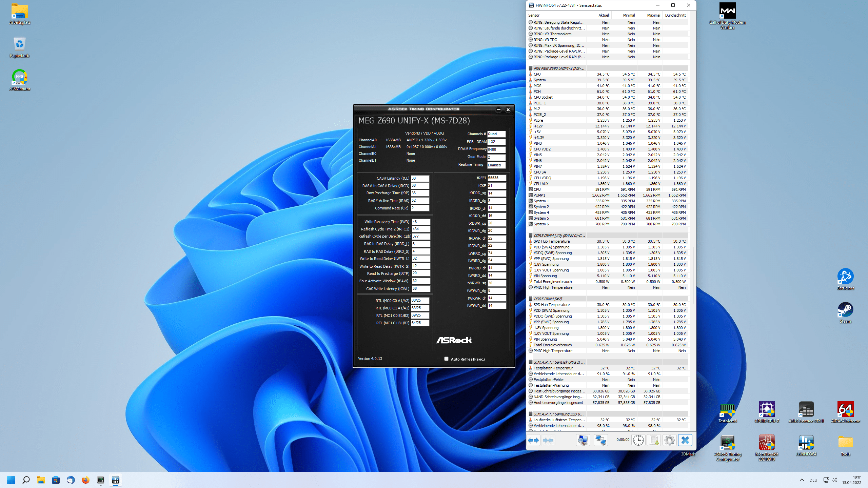
Task: Open the taskbar clock and date
Action: (x=851, y=480)
